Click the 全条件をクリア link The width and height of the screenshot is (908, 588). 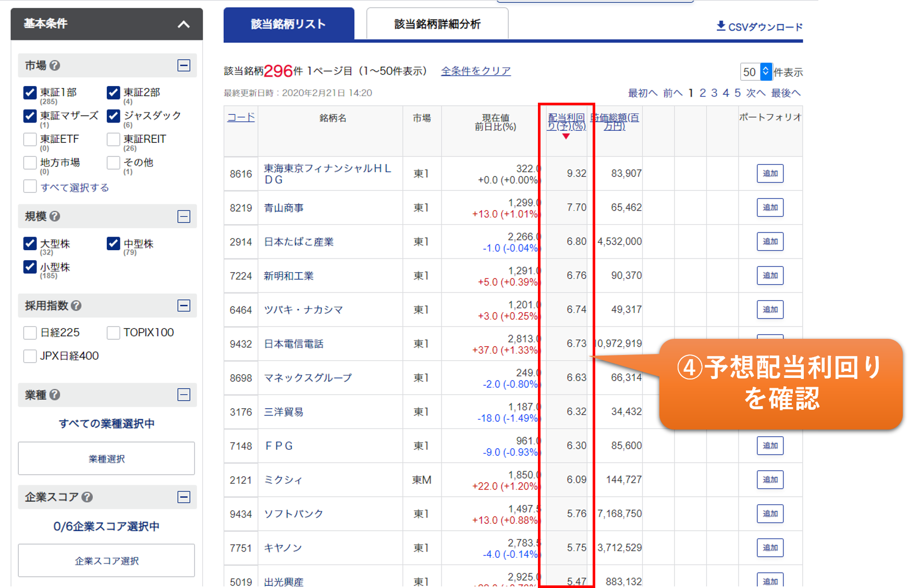(x=475, y=71)
